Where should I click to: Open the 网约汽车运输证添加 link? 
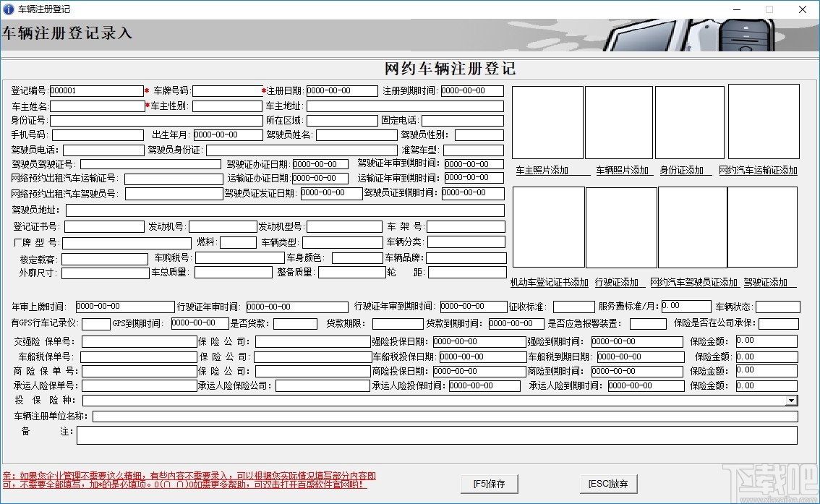[x=758, y=171]
